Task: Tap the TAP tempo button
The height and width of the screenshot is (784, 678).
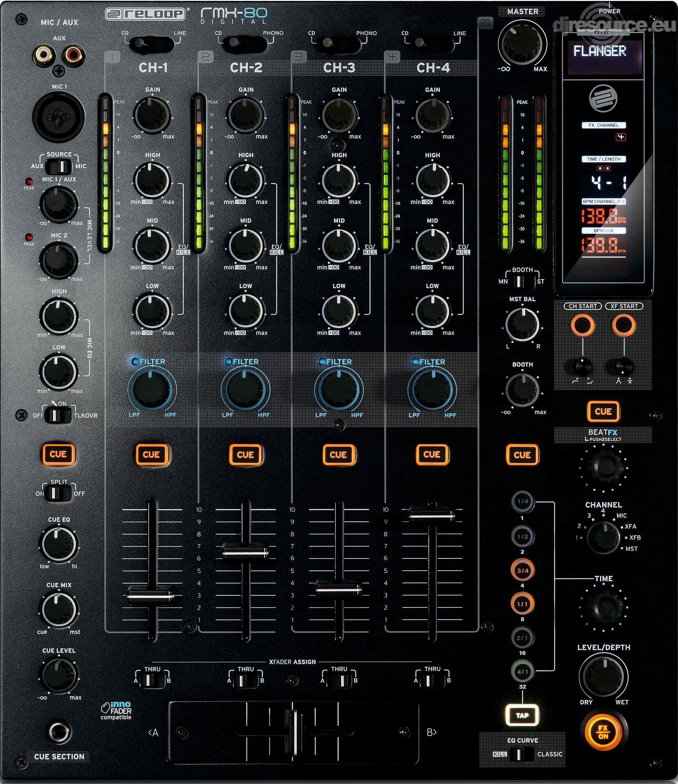Action: (522, 715)
